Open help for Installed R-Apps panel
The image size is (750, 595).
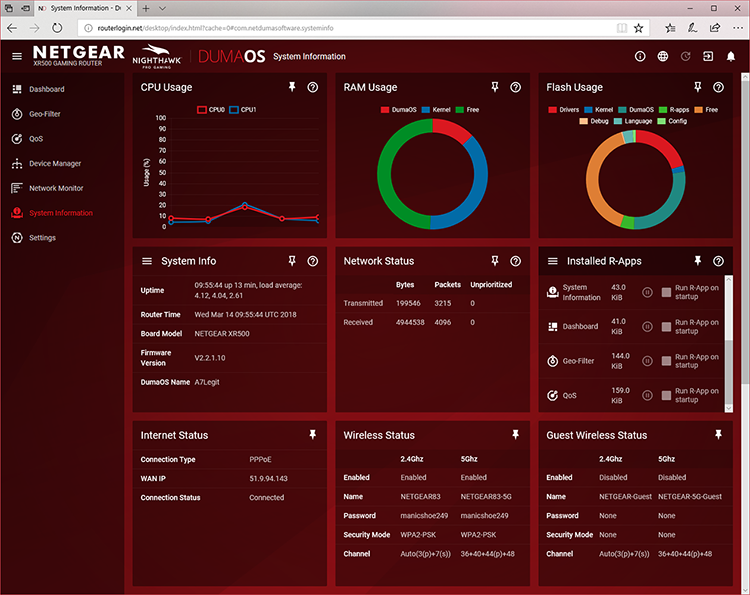(718, 261)
